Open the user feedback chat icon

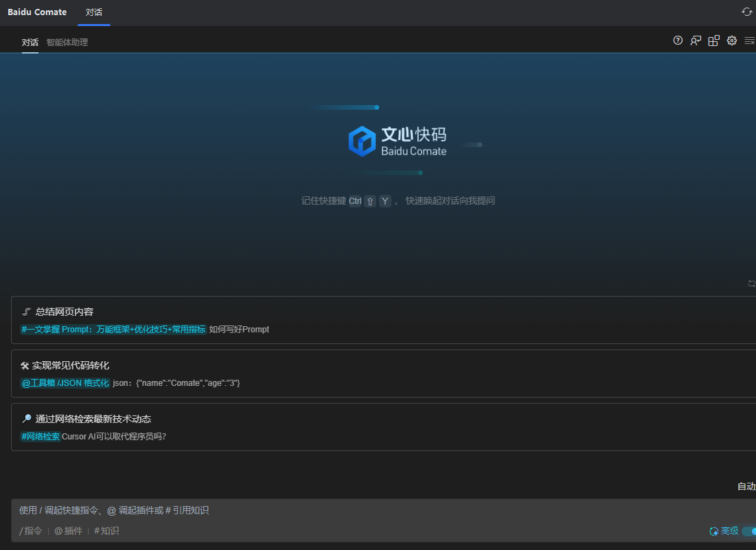click(696, 41)
